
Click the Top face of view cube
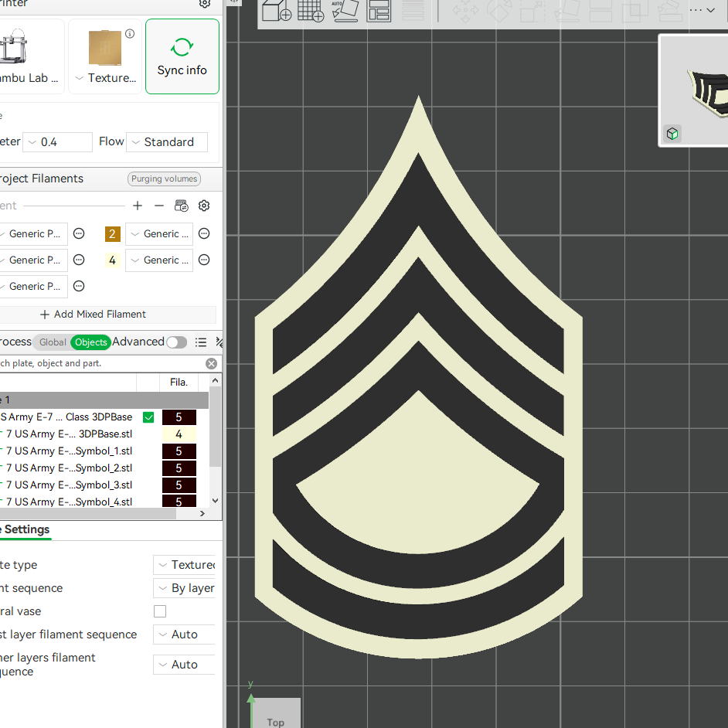(277, 713)
